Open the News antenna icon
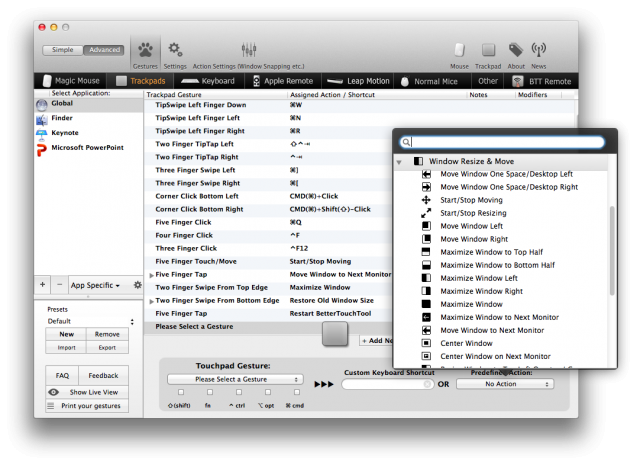The width and height of the screenshot is (640, 465). coord(539,53)
